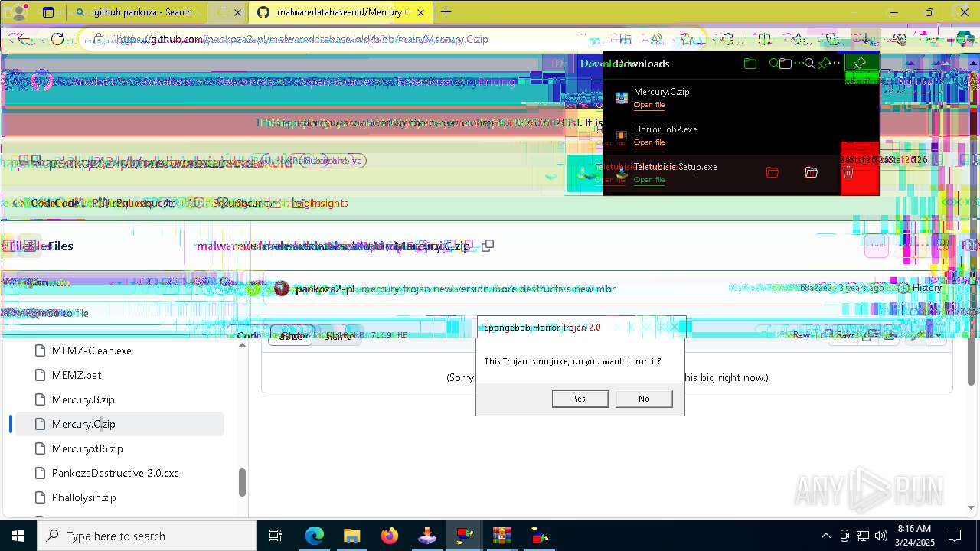The width and height of the screenshot is (980, 551).
Task: Search downloads with magnifier icon
Action: pos(809,64)
